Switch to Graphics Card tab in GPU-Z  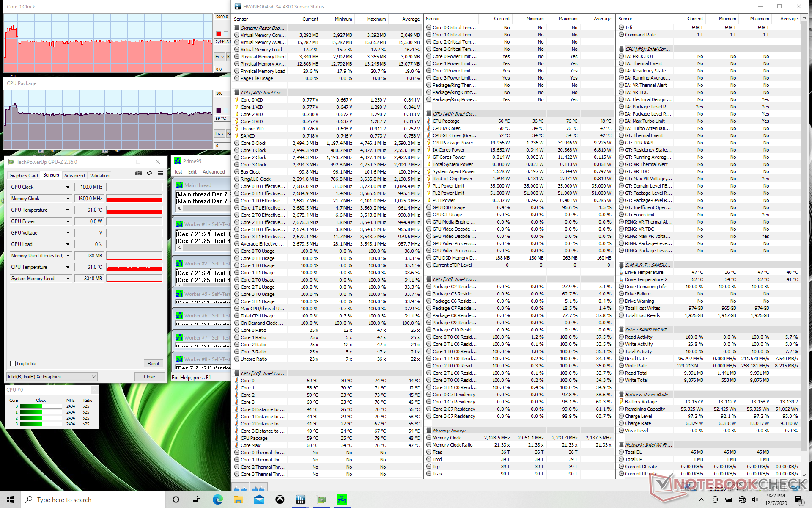click(24, 175)
